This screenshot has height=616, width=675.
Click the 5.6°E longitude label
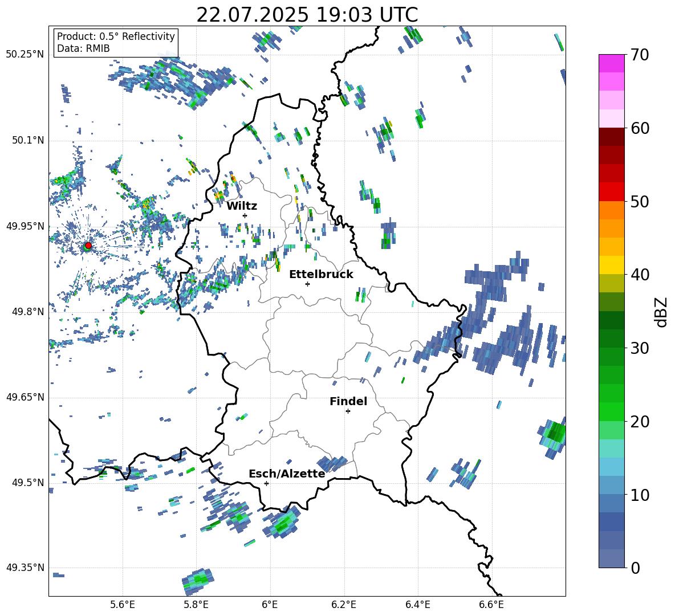[123, 605]
